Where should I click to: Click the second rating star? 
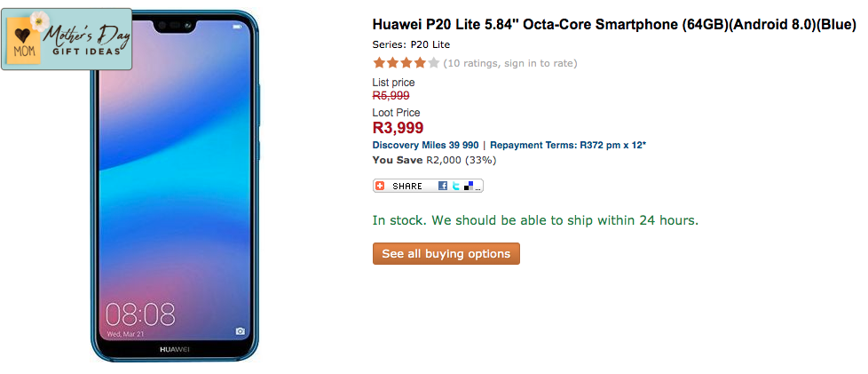393,63
